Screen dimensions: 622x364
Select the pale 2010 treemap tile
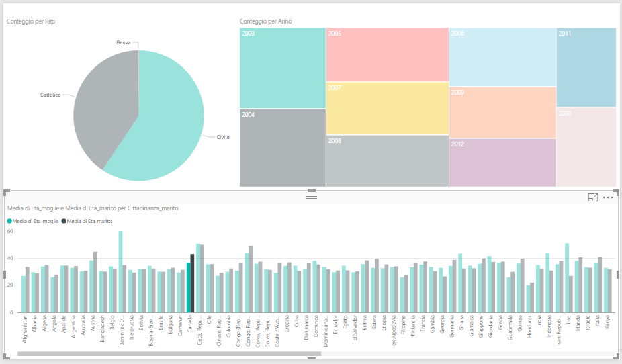click(x=586, y=147)
